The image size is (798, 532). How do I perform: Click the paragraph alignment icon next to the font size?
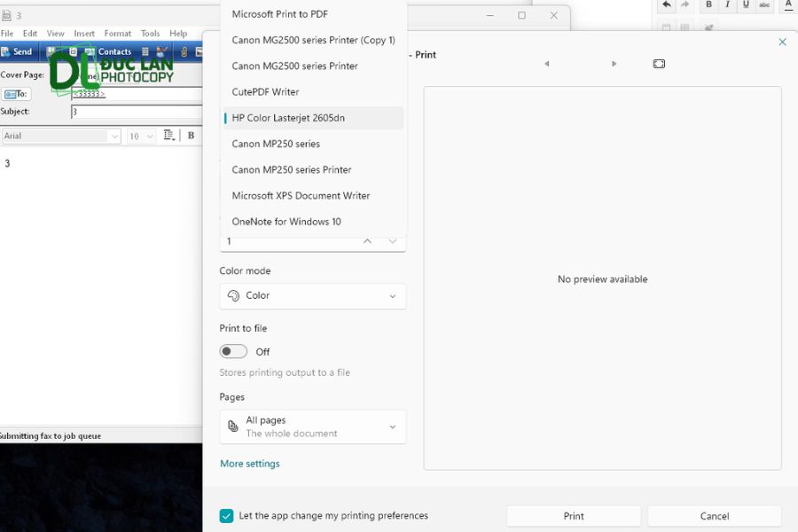tap(169, 136)
